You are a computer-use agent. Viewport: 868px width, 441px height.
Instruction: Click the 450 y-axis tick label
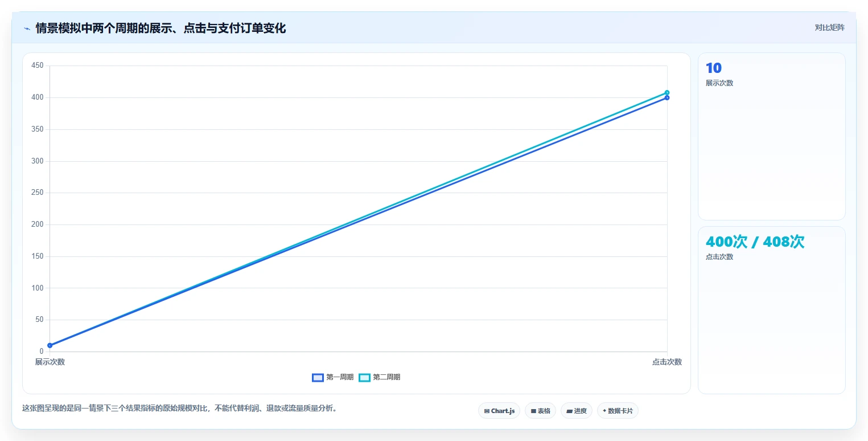[38, 66]
